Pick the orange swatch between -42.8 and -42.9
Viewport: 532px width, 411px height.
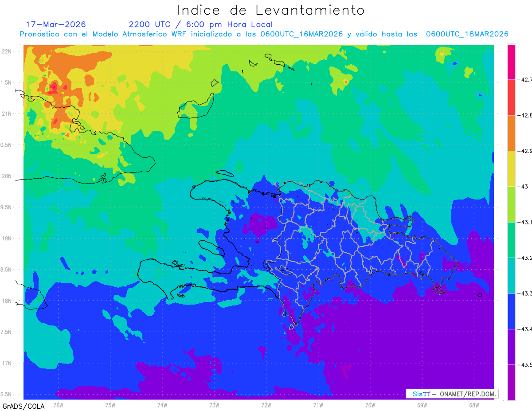coord(511,133)
